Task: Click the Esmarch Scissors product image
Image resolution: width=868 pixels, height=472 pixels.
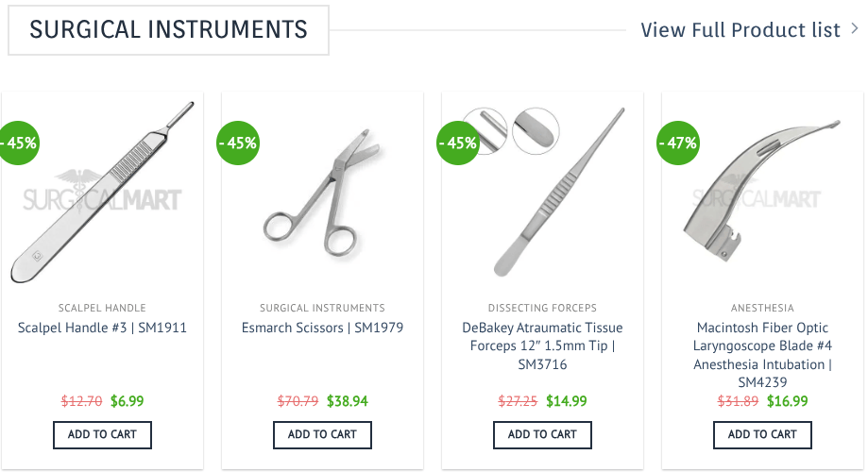Action: (321, 198)
